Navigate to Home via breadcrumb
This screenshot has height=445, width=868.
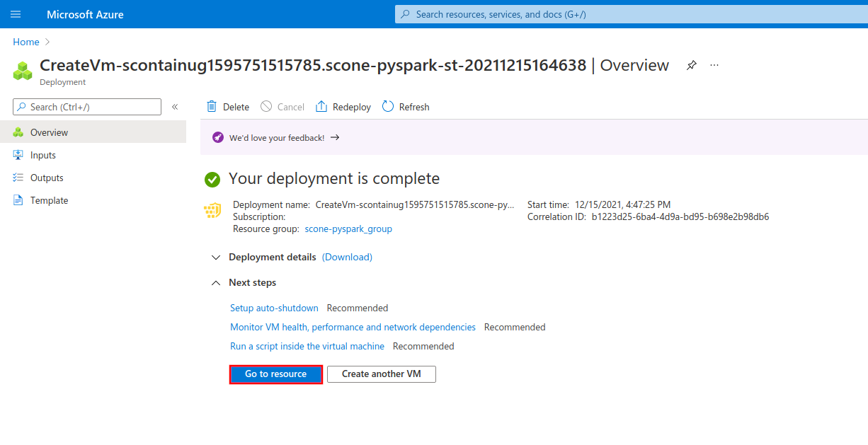pyautogui.click(x=25, y=41)
